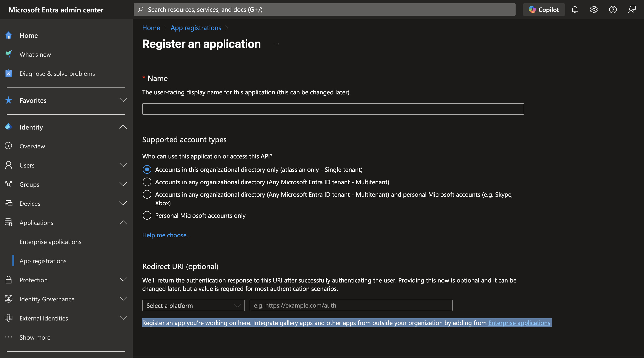Select the Applications grid icon
The width and height of the screenshot is (644, 358).
pyautogui.click(x=8, y=222)
